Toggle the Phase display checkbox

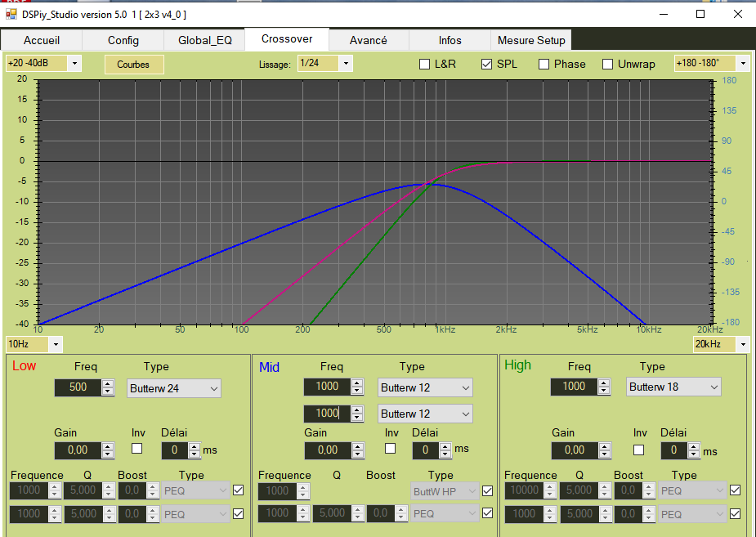pyautogui.click(x=544, y=64)
